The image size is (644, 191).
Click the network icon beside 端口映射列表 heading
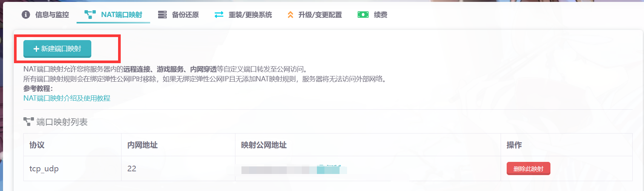(x=28, y=122)
